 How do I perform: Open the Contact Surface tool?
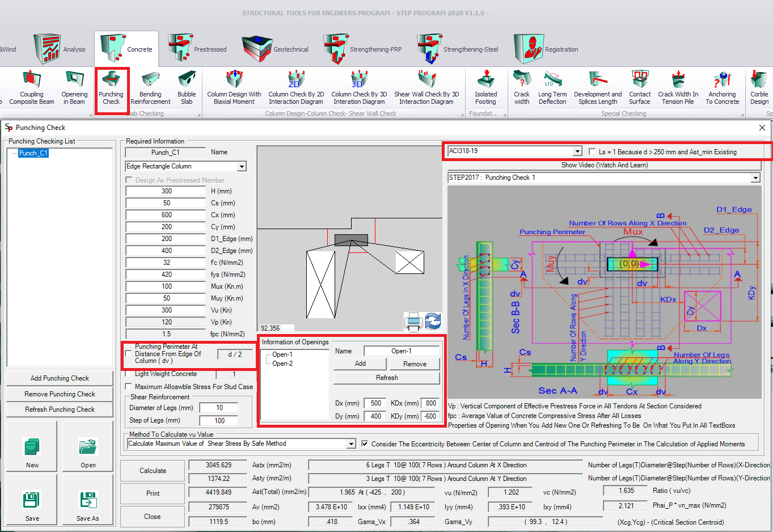640,88
